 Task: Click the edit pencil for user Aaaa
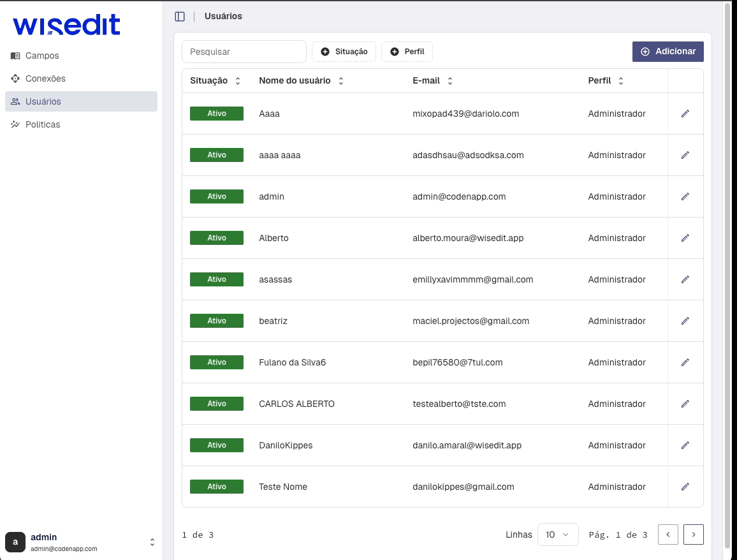(685, 114)
